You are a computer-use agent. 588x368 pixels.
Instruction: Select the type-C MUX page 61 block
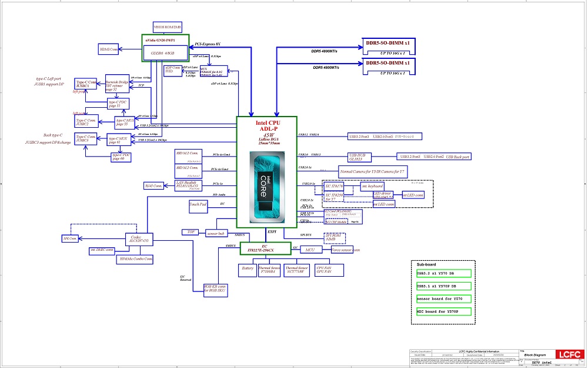[x=119, y=140]
